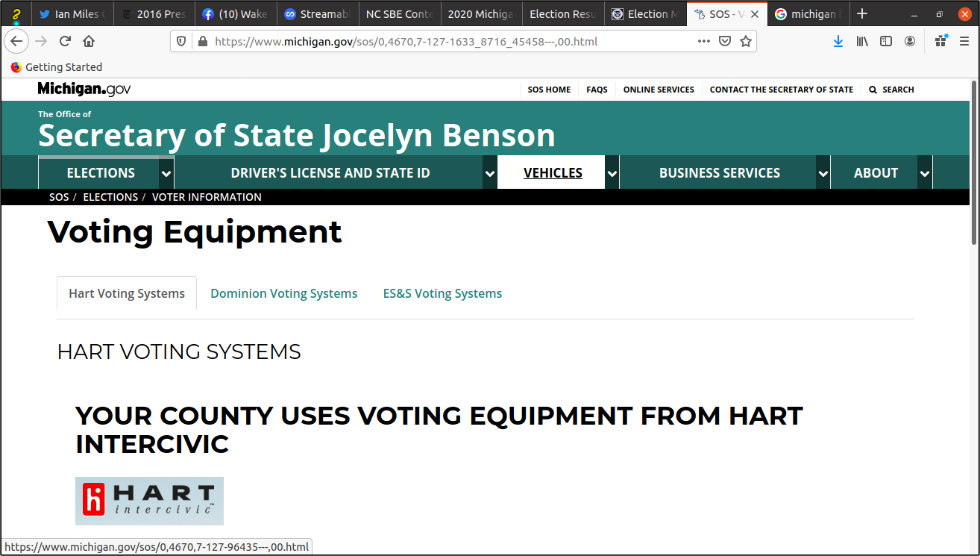This screenshot has width=980, height=556.
Task: Open the Business Services navigation item
Action: pyautogui.click(x=720, y=173)
